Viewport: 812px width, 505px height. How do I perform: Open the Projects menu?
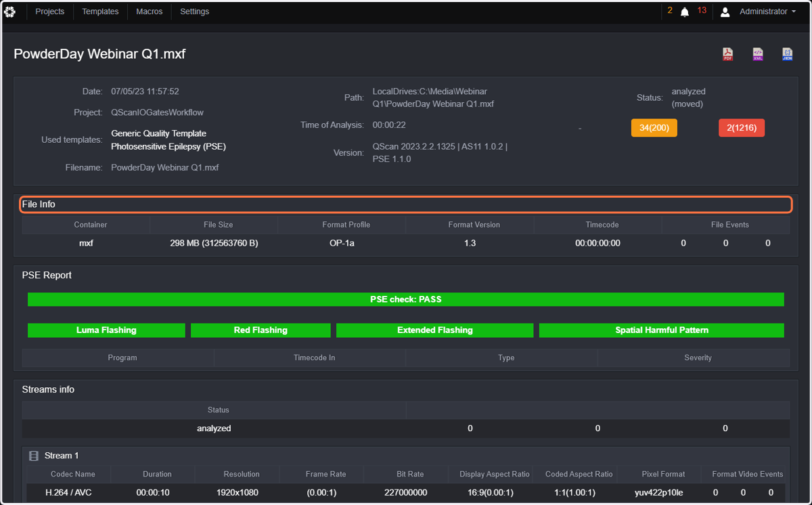click(x=50, y=12)
